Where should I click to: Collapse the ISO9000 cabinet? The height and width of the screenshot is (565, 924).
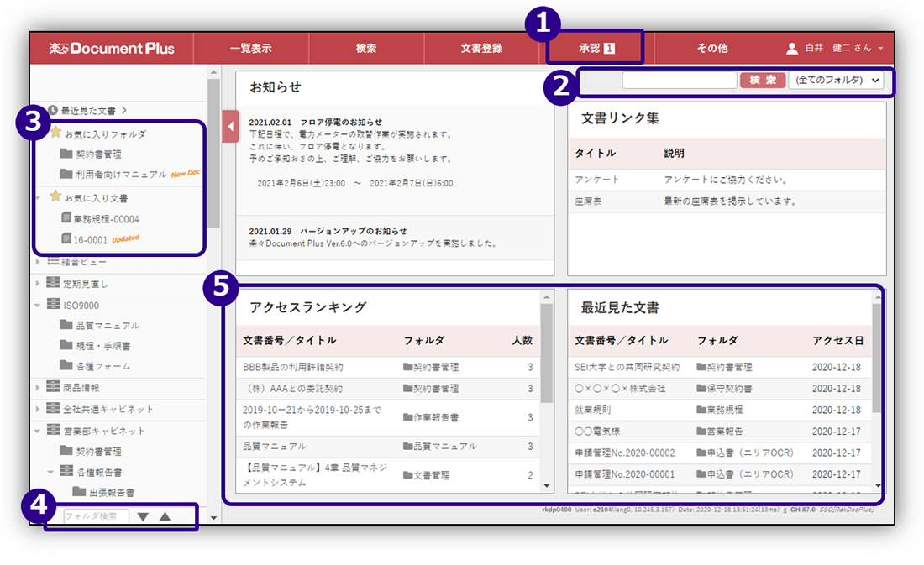(x=38, y=306)
